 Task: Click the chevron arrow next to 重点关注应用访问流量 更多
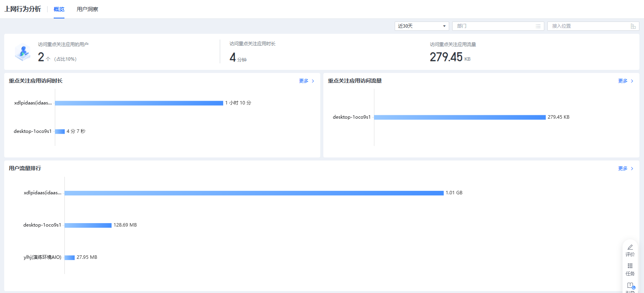632,81
